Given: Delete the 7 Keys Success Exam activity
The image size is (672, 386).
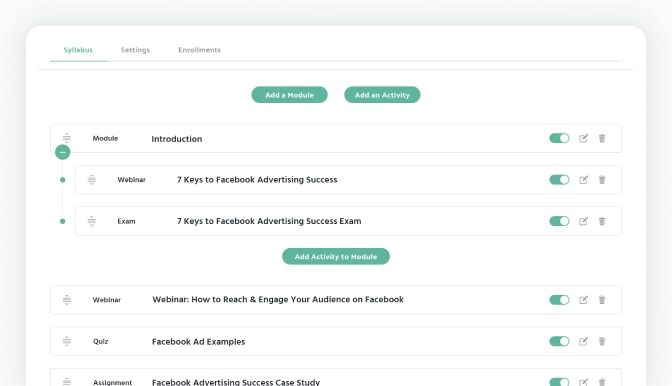Looking at the screenshot, I should (602, 221).
